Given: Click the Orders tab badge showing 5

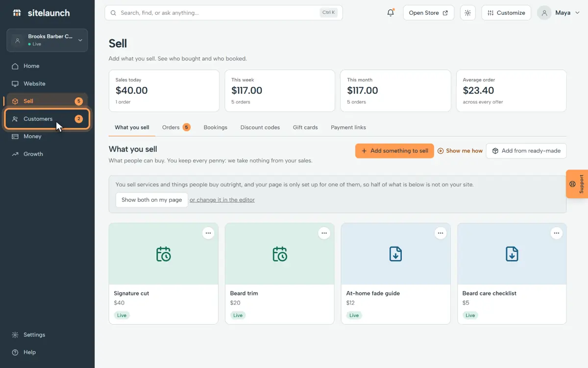Looking at the screenshot, I should click(x=186, y=127).
